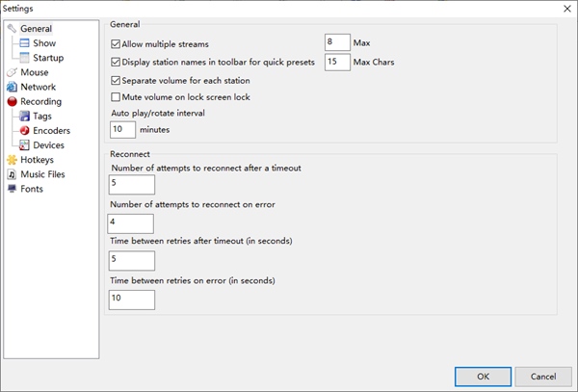578x392 pixels.
Task: Click the Fonts icon in the sidebar
Action: pyautogui.click(x=12, y=189)
